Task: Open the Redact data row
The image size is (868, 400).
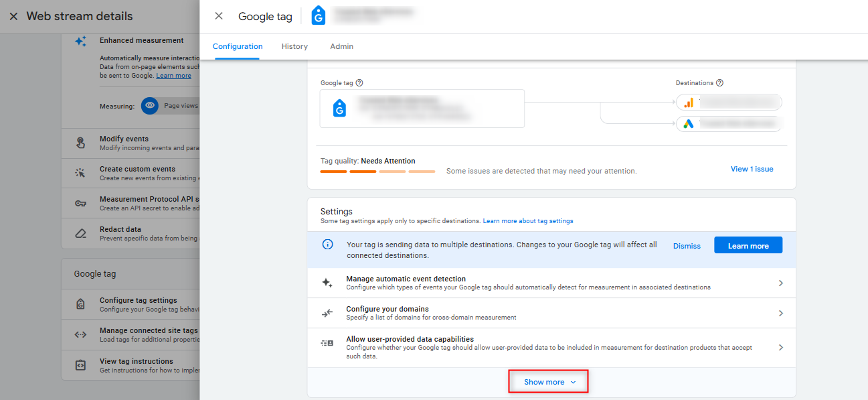Action: 131,233
